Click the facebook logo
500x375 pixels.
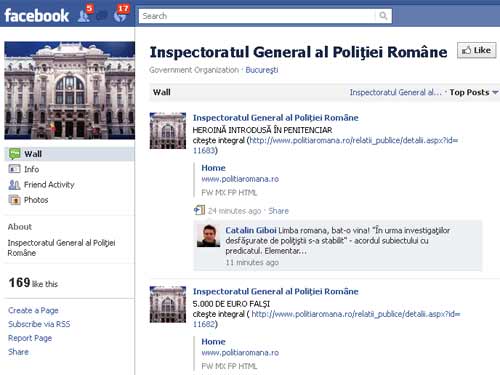tap(37, 16)
